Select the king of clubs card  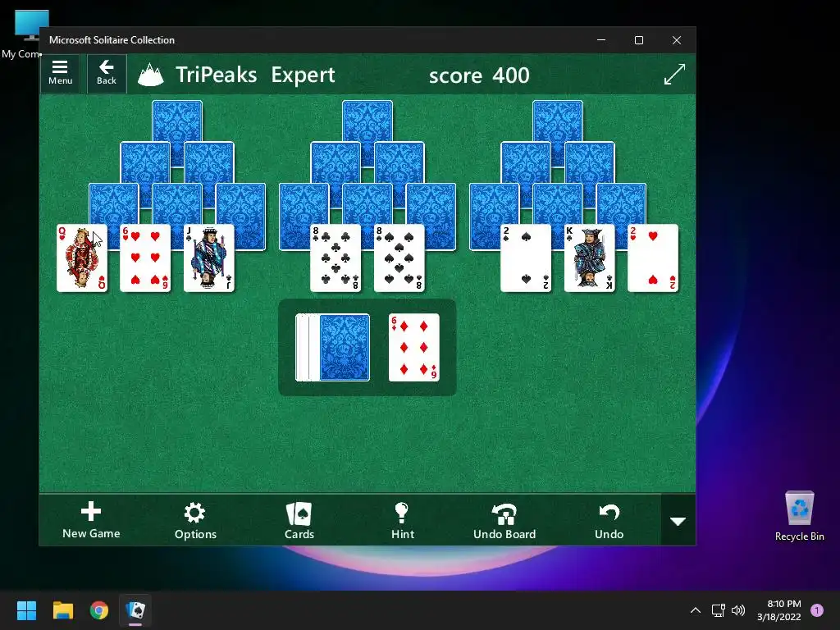589,258
